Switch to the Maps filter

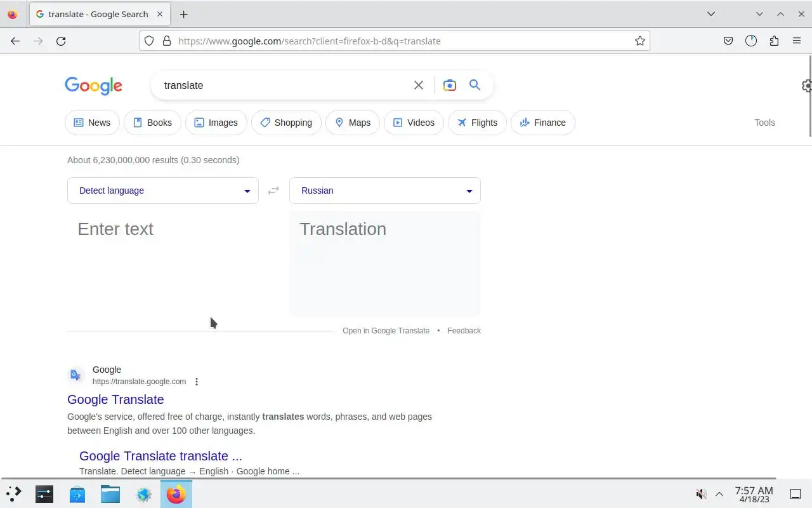tap(353, 123)
